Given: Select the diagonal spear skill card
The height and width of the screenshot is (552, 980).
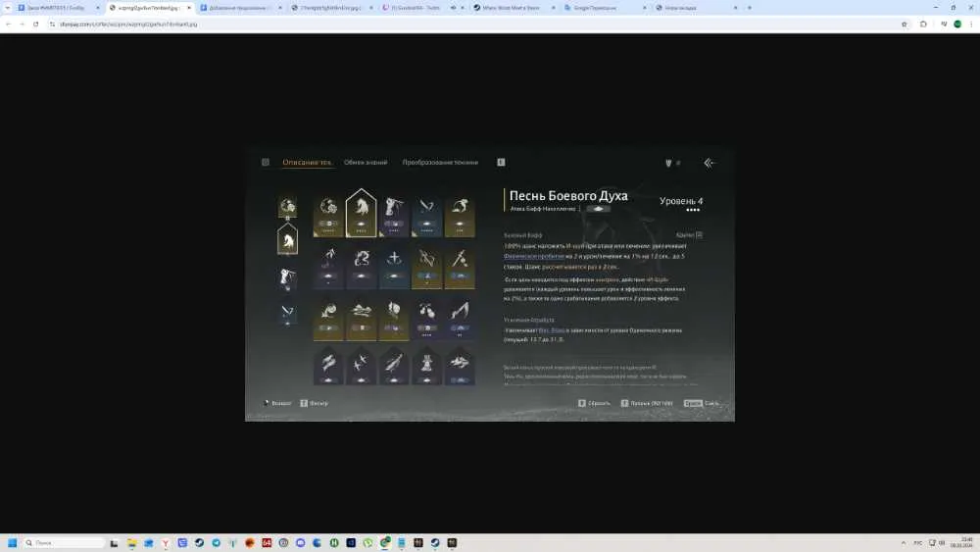Looking at the screenshot, I should tap(394, 366).
